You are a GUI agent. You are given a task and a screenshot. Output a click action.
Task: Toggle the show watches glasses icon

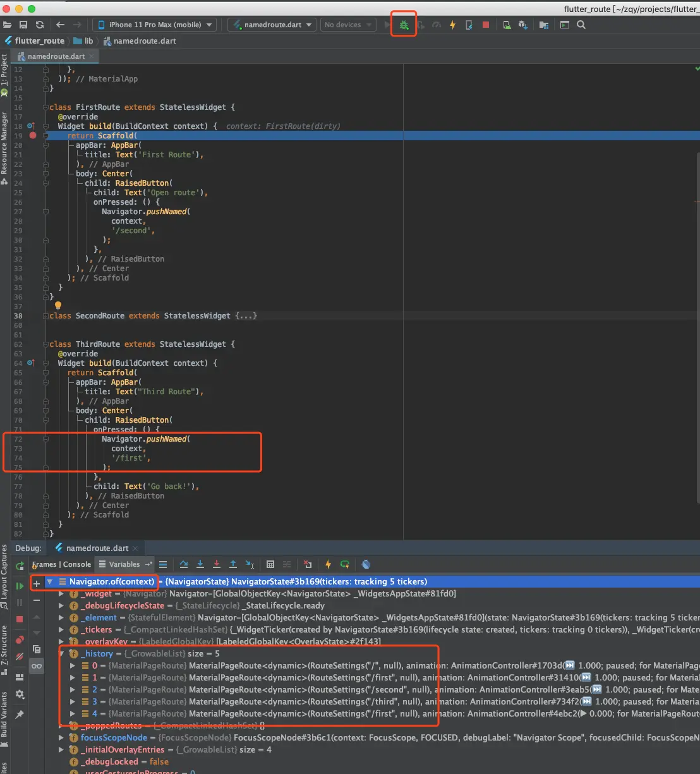(37, 666)
